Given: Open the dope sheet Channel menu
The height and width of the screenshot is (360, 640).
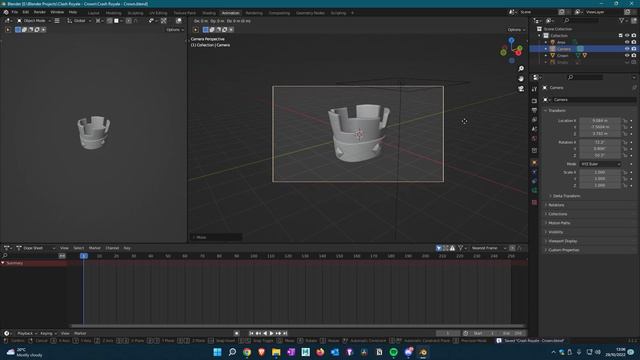Looking at the screenshot, I should click(x=112, y=248).
